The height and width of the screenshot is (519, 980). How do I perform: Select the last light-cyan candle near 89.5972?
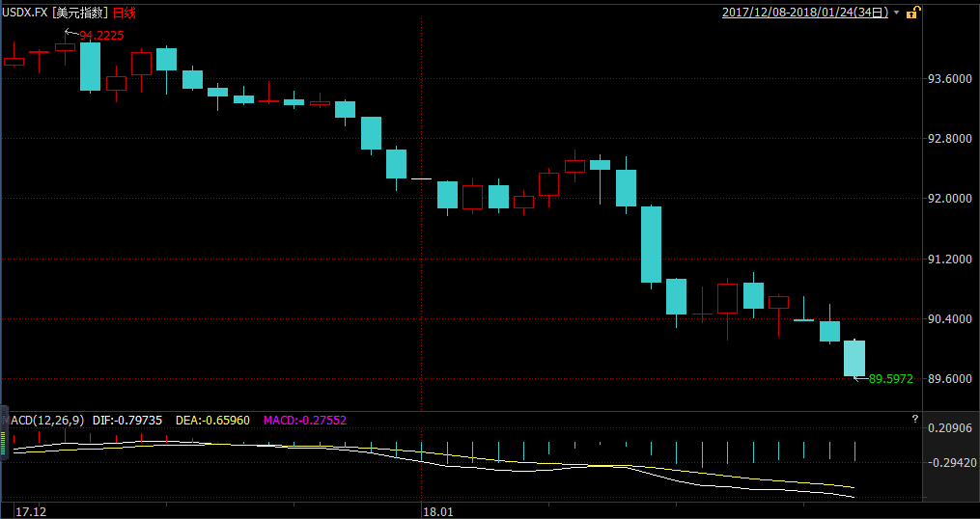click(x=854, y=359)
